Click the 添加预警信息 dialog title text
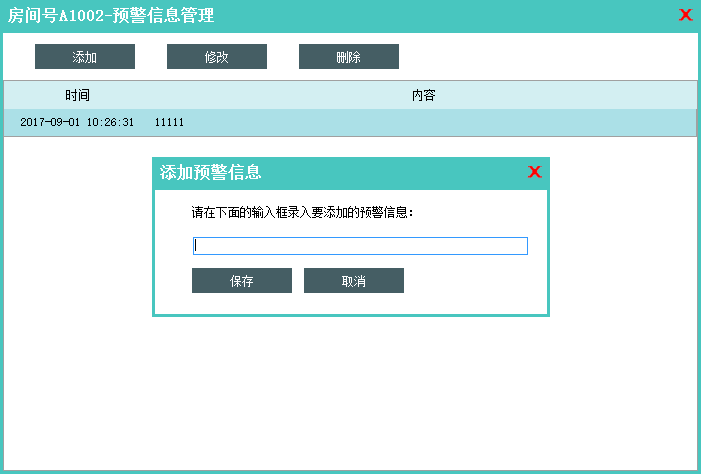This screenshot has width=701, height=474. click(211, 172)
